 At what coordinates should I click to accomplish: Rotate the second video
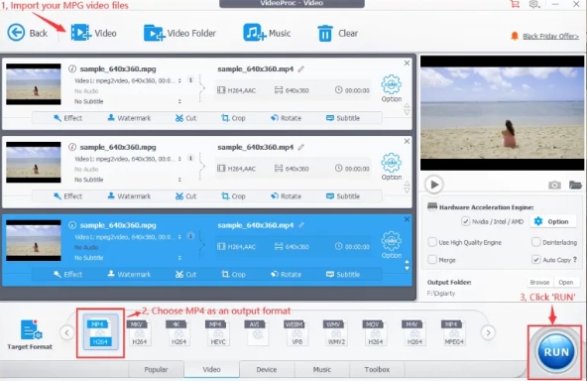[x=287, y=195]
